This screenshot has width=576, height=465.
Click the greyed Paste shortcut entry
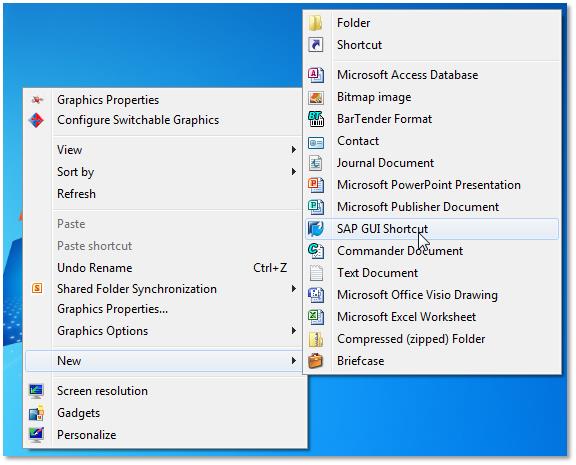[x=94, y=246]
